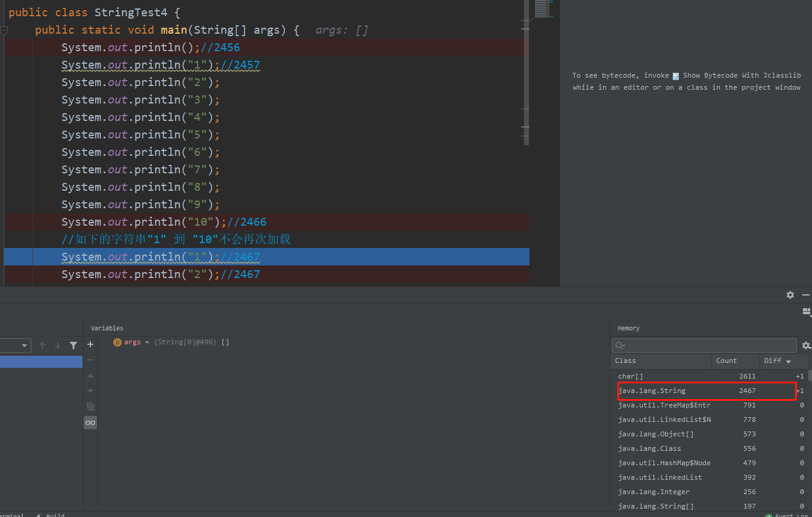Sort the Memory table by the Count column
This screenshot has height=517, width=812.
[x=736, y=361]
